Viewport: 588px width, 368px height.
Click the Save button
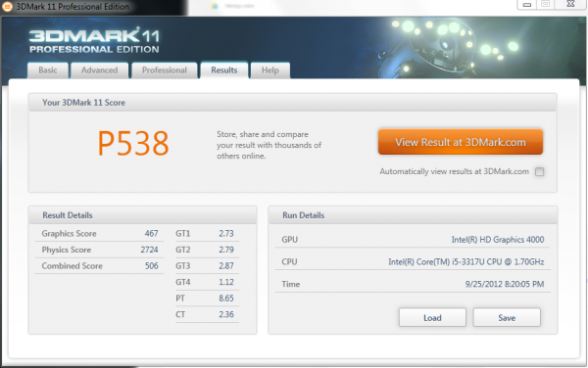click(507, 317)
